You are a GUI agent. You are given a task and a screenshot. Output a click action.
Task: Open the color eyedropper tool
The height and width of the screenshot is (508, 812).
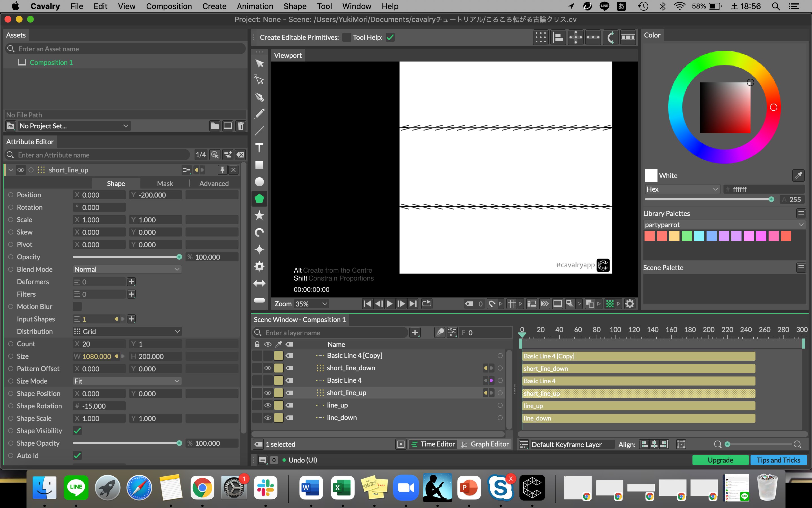click(x=798, y=175)
